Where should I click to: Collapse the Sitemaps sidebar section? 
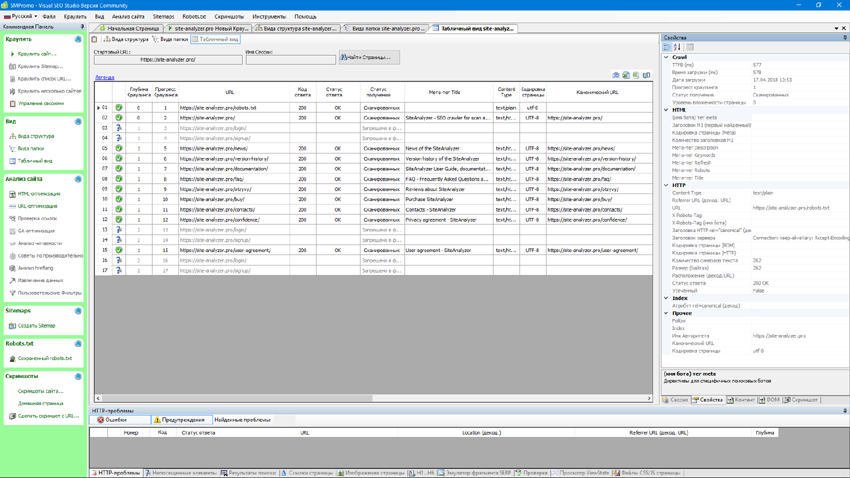[x=78, y=311]
